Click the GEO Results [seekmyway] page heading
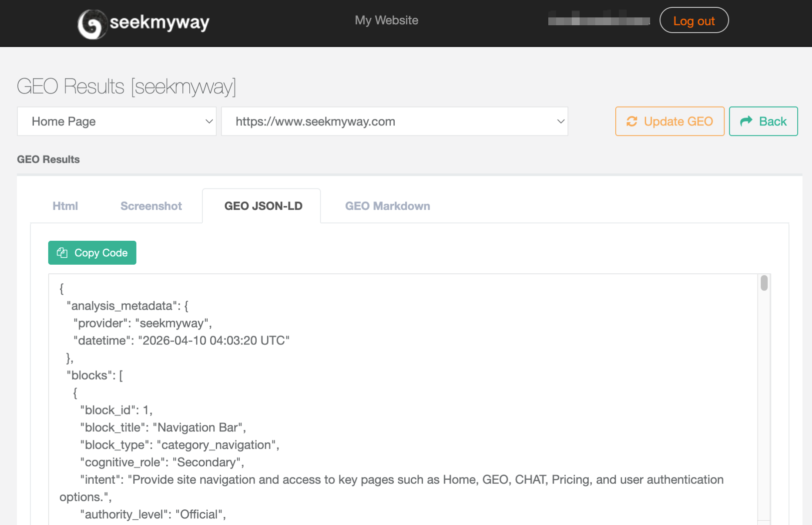The width and height of the screenshot is (812, 525). pyautogui.click(x=127, y=86)
